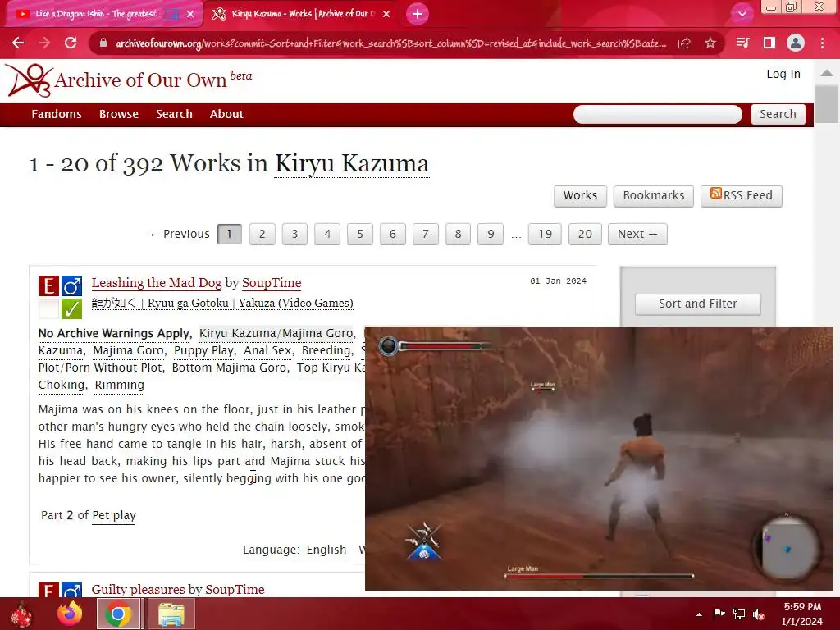Screen dimensions: 840x630
Task: Click the picture-in-picture game video overlay
Action: (599, 459)
